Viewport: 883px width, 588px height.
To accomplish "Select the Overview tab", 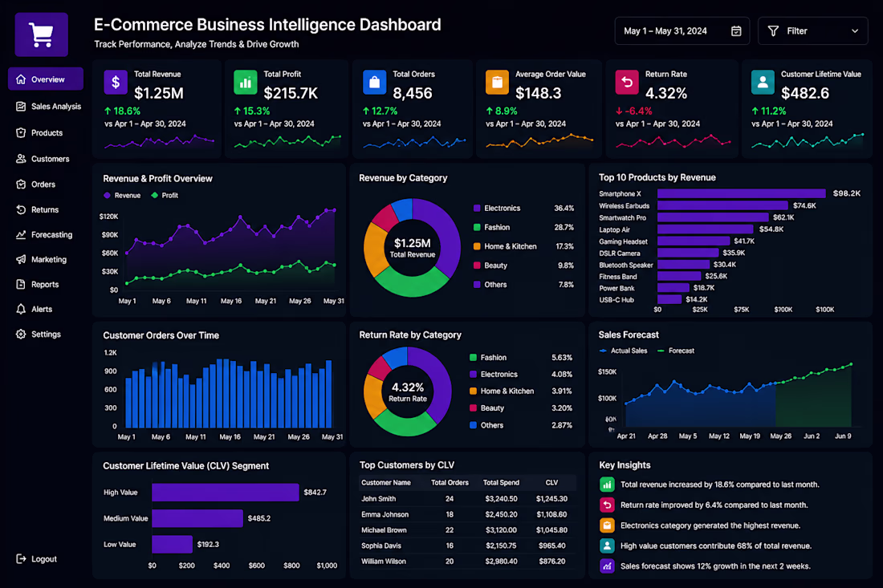I will pos(46,79).
